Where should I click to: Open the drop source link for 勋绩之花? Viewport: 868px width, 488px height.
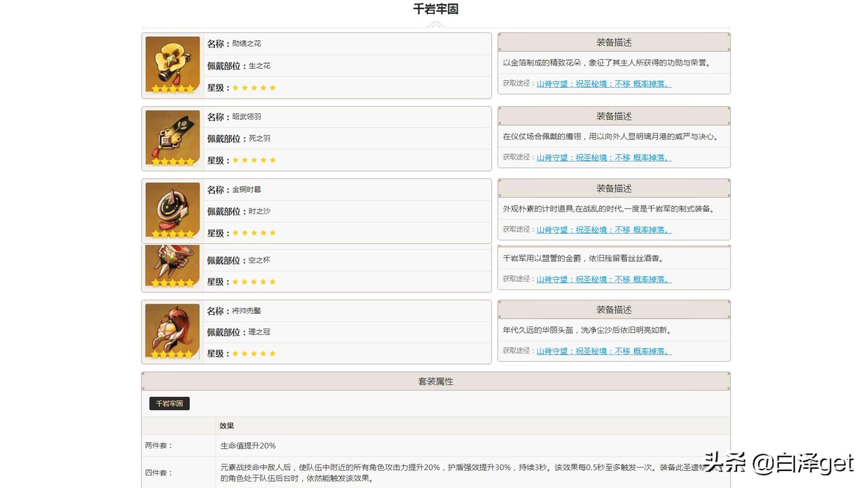[604, 84]
